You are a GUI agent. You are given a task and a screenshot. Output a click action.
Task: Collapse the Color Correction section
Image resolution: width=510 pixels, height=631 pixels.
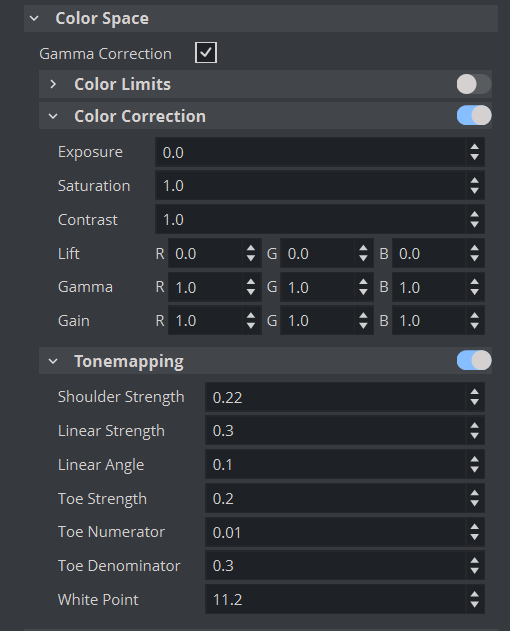(x=53, y=116)
